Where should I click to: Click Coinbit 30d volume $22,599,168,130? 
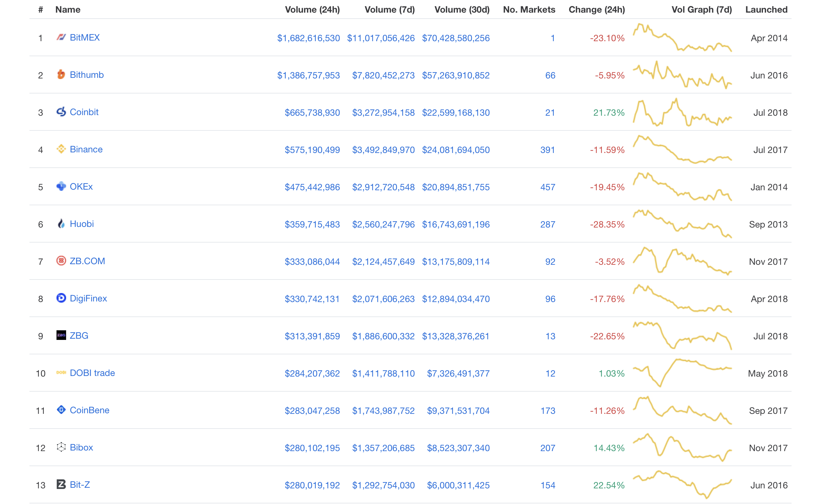click(x=456, y=113)
